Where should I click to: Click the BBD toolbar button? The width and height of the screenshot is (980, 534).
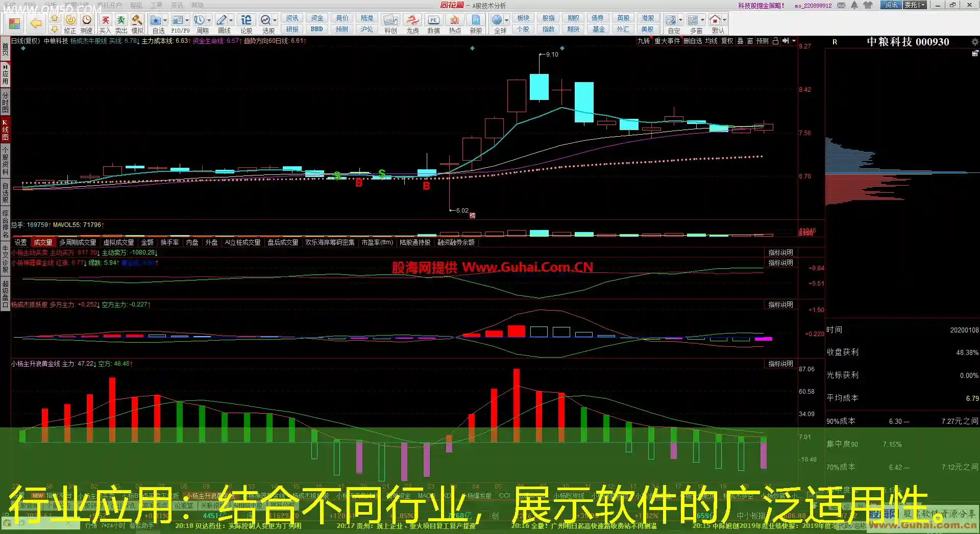pos(316,29)
